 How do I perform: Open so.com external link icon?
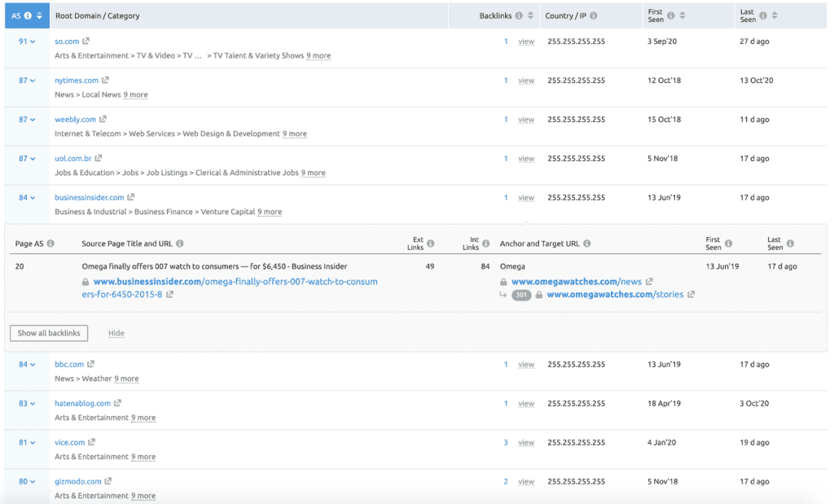[86, 41]
